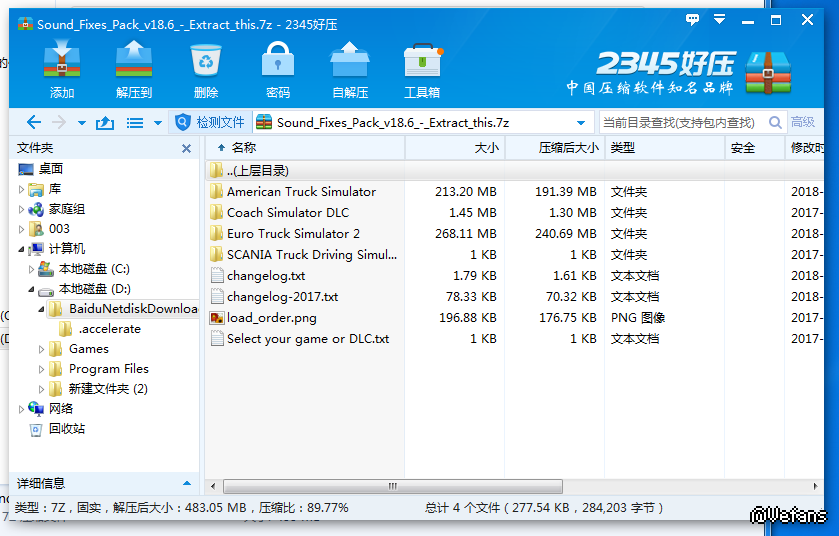Click the 检测文件 (Scan file) button
Image resolution: width=839 pixels, height=536 pixels.
[x=210, y=123]
